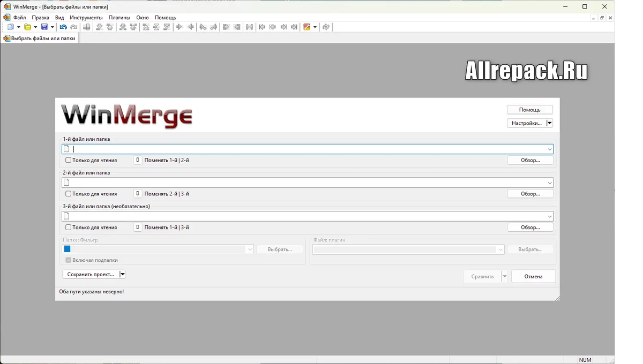
Task: Open the Плагины menu
Action: 119,18
